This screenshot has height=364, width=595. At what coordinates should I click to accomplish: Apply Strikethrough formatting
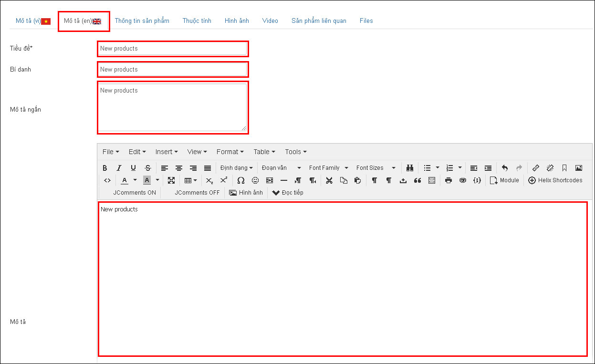click(x=148, y=168)
